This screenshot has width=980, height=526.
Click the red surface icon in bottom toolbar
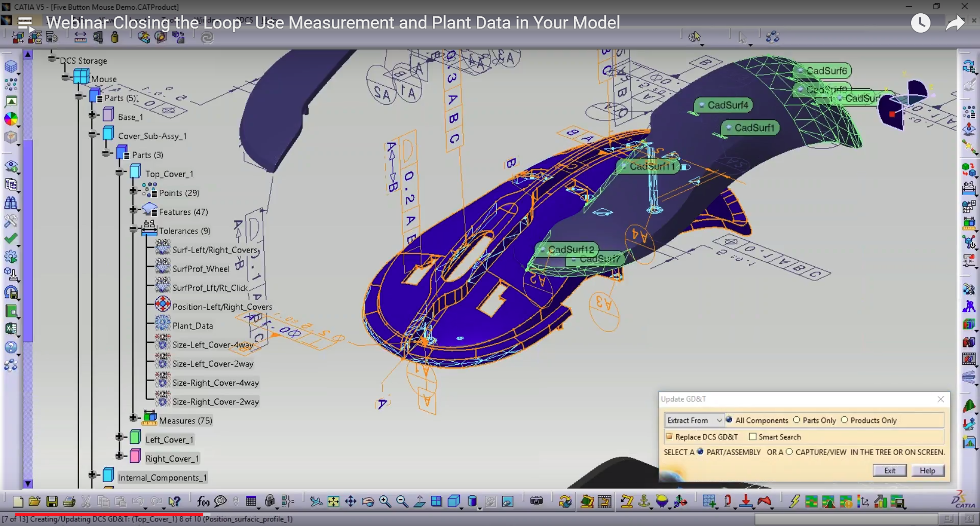click(x=764, y=502)
